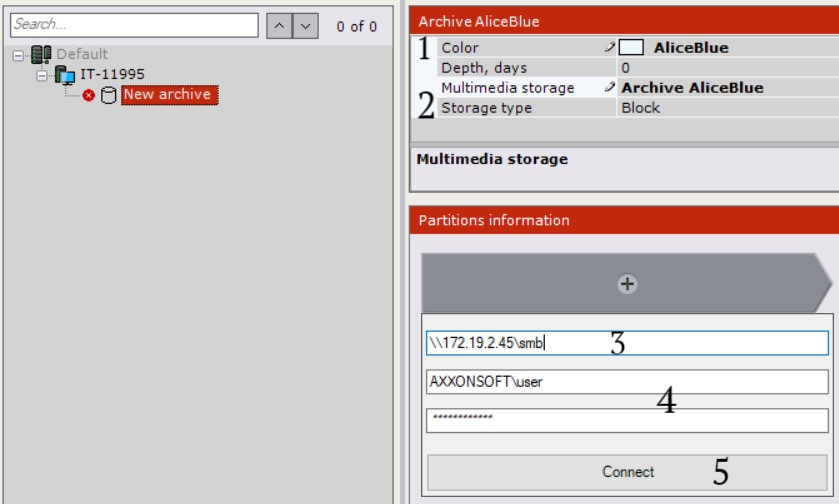Click the AliceBlue color swatch
Viewport: 839px width, 504px height.
click(631, 48)
